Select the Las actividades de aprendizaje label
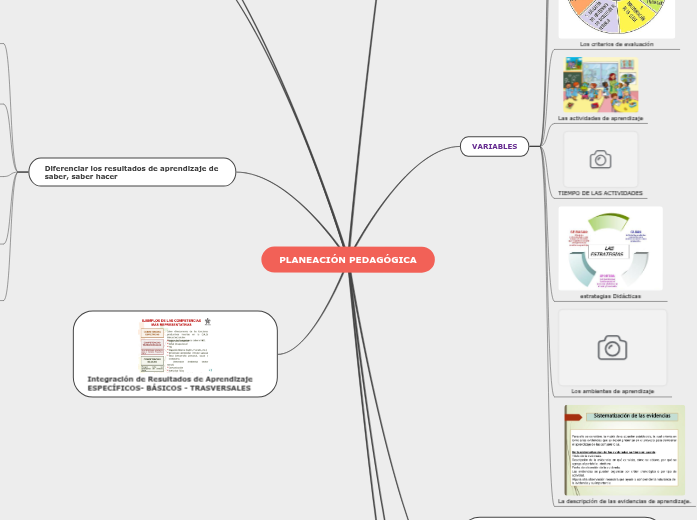 (x=602, y=118)
